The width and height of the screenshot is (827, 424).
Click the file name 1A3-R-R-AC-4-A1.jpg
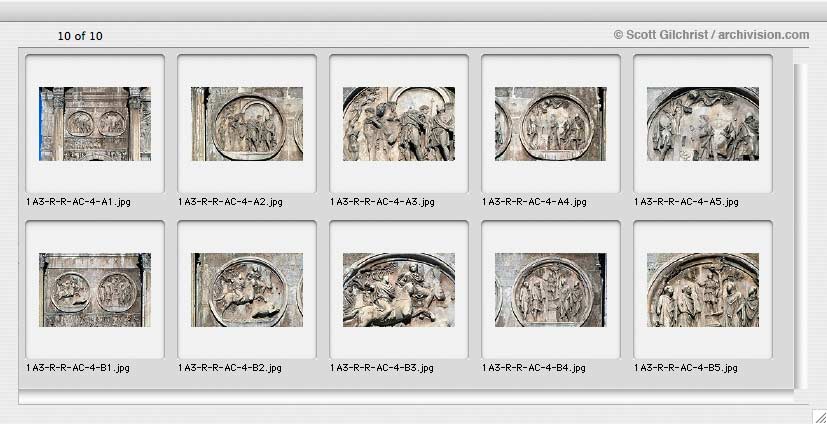click(78, 202)
